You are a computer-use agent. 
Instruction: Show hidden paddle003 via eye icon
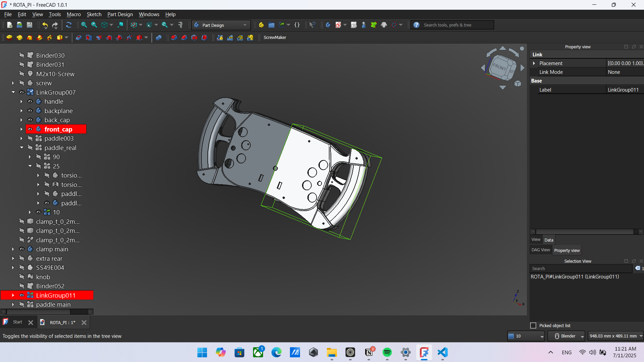[30, 138]
